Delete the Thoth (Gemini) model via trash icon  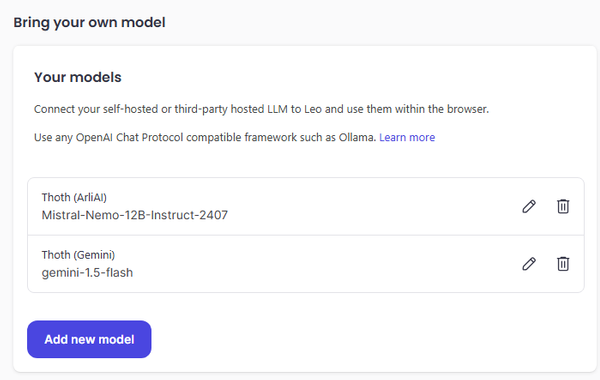point(563,264)
